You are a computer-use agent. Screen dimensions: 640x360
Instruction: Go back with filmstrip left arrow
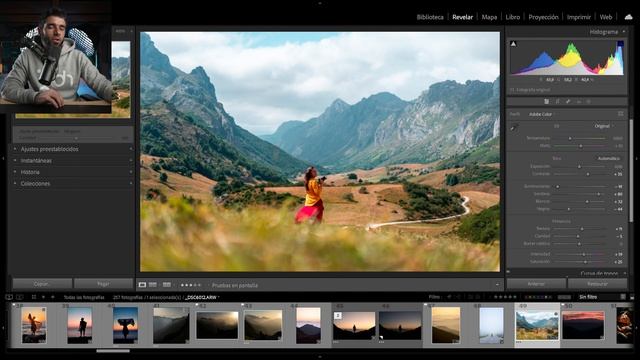pyautogui.click(x=44, y=297)
